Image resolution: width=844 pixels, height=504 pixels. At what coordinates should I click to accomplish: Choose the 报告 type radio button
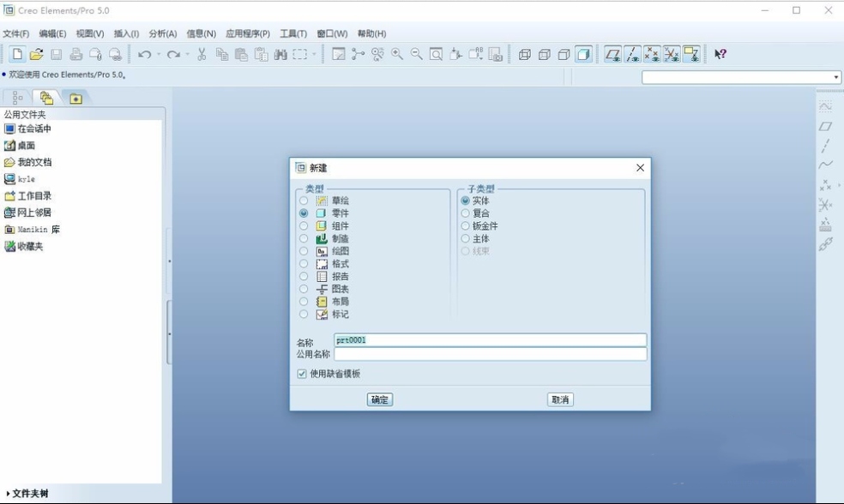pyautogui.click(x=304, y=277)
